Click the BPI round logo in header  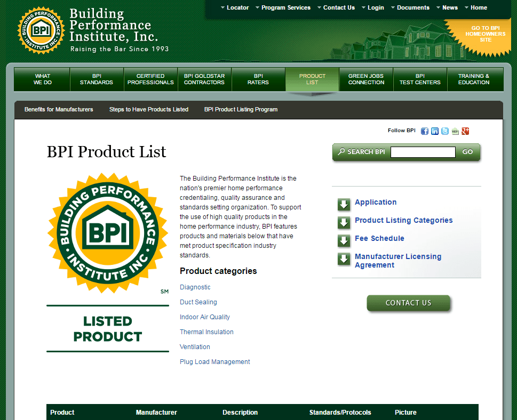pos(41,30)
